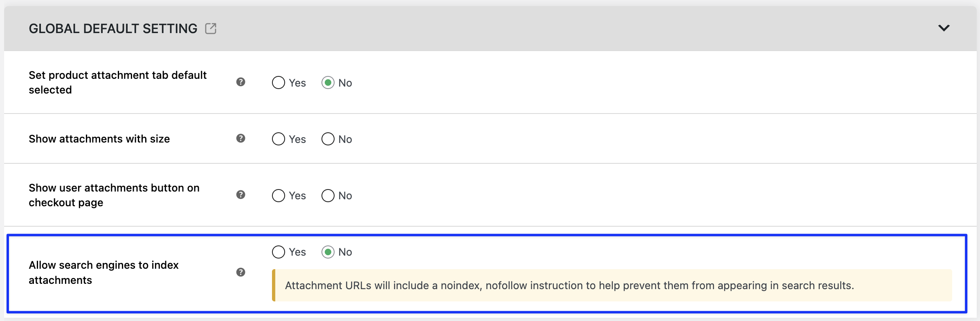Open help tooltip for search engine indexing attachments

point(241,272)
